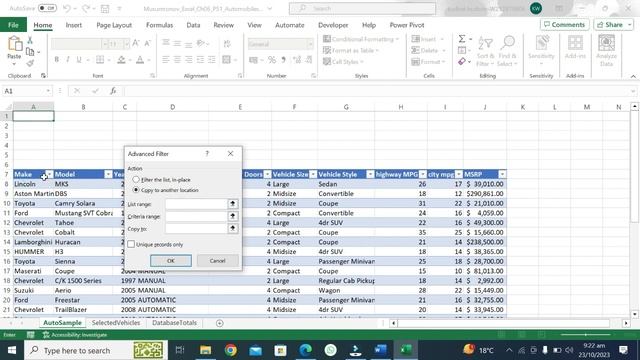Click in the List range field

pos(196,204)
